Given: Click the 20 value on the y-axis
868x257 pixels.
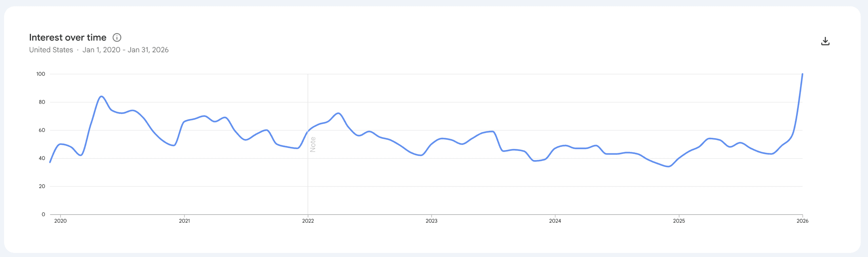Looking at the screenshot, I should 42,186.
